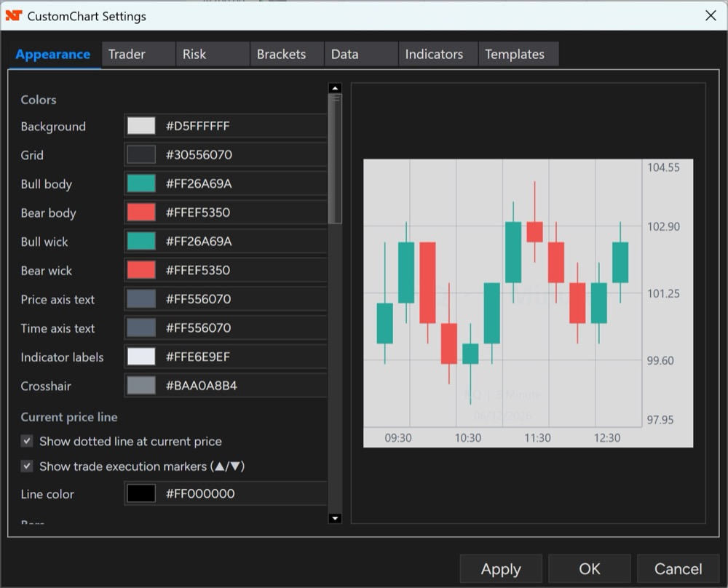Click the Background color swatch
This screenshot has width=728, height=588.
tap(141, 126)
